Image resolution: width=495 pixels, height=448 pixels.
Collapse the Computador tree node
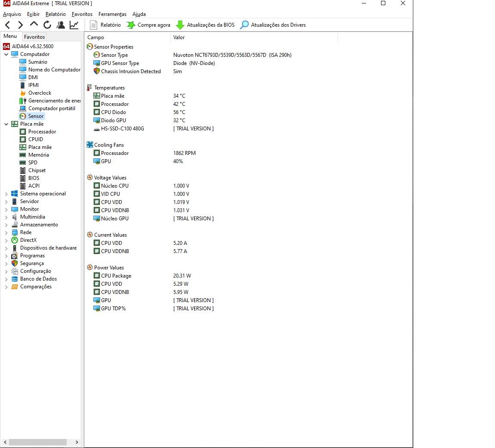pyautogui.click(x=6, y=54)
